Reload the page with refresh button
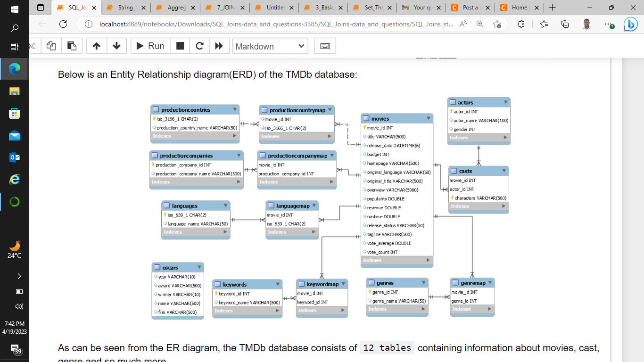 (63, 24)
